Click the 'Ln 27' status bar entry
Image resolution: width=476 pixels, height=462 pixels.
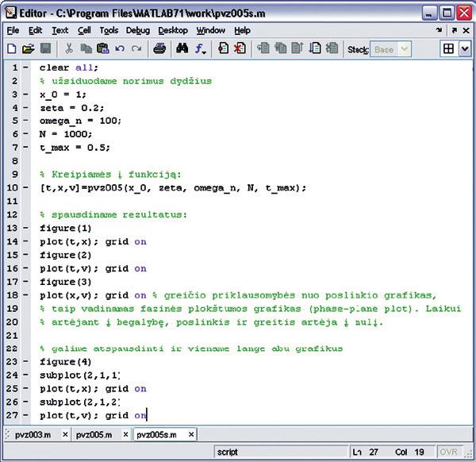[365, 452]
